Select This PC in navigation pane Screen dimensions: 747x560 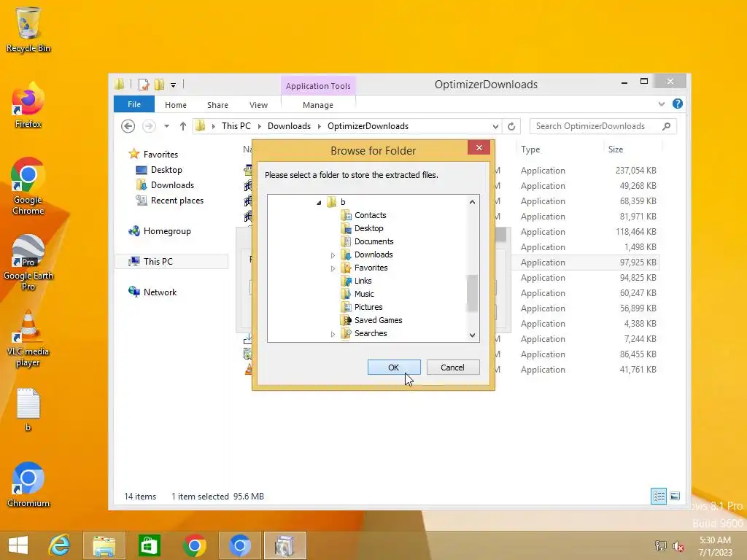point(171,262)
